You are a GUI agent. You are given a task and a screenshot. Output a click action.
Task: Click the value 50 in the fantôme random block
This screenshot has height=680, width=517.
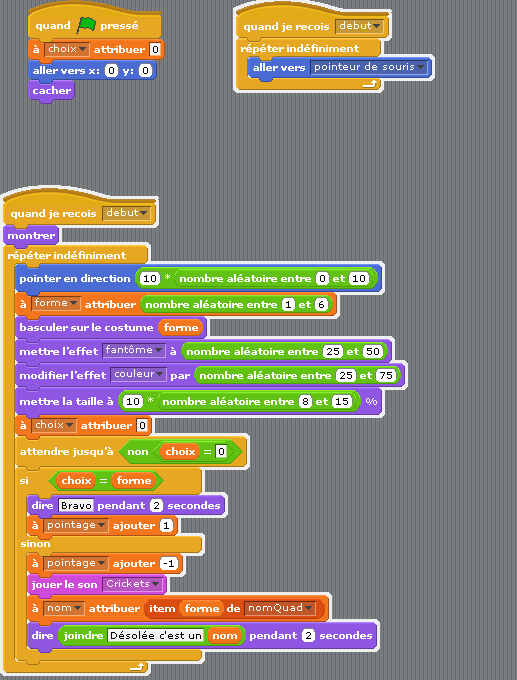pos(373,351)
